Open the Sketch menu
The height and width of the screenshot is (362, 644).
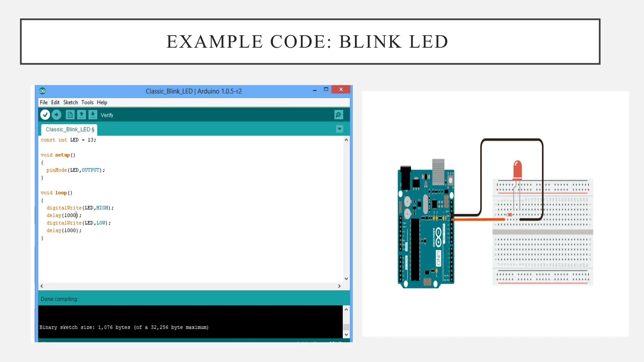(x=70, y=102)
